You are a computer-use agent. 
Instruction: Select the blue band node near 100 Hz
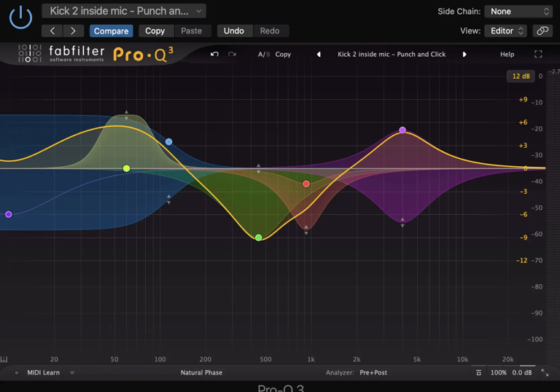coord(169,142)
